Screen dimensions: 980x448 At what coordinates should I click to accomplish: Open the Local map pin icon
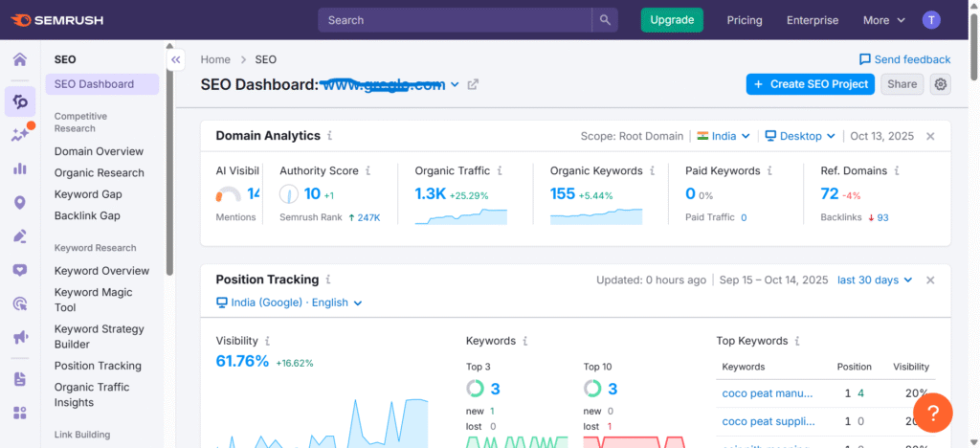tap(20, 202)
